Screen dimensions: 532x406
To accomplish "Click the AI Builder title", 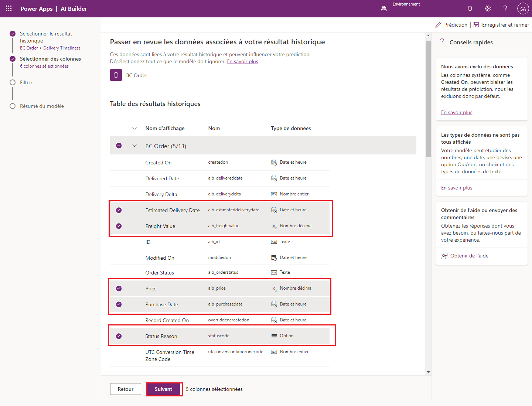I will pyautogui.click(x=74, y=8).
